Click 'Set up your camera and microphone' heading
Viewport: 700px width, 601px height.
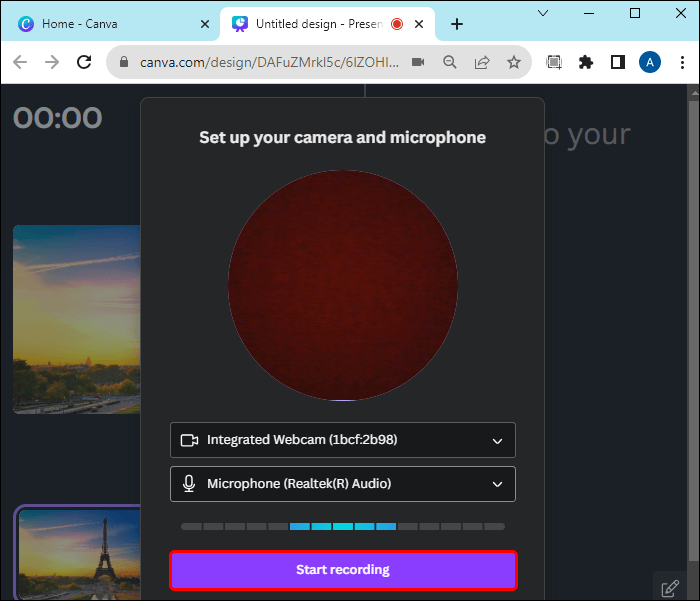coord(342,138)
